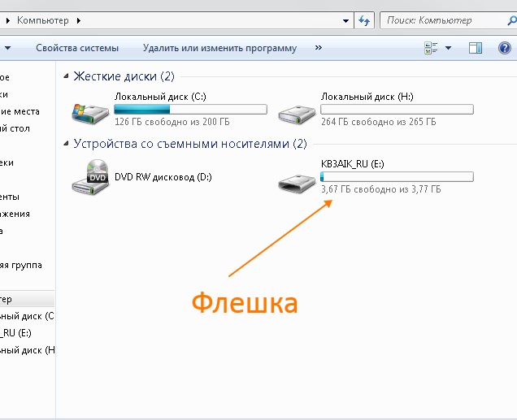
Task: Expand the arrow before Компьютер in address bar
Action: 8,21
